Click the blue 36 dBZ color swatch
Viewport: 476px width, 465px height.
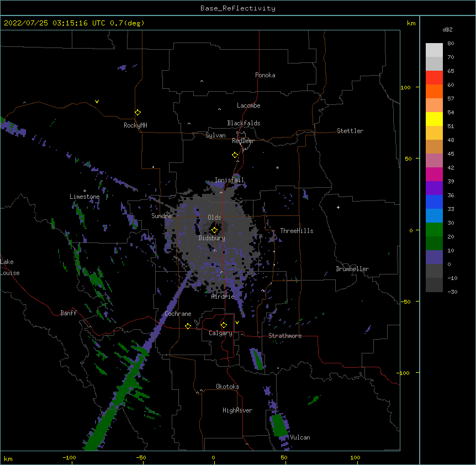(x=434, y=202)
